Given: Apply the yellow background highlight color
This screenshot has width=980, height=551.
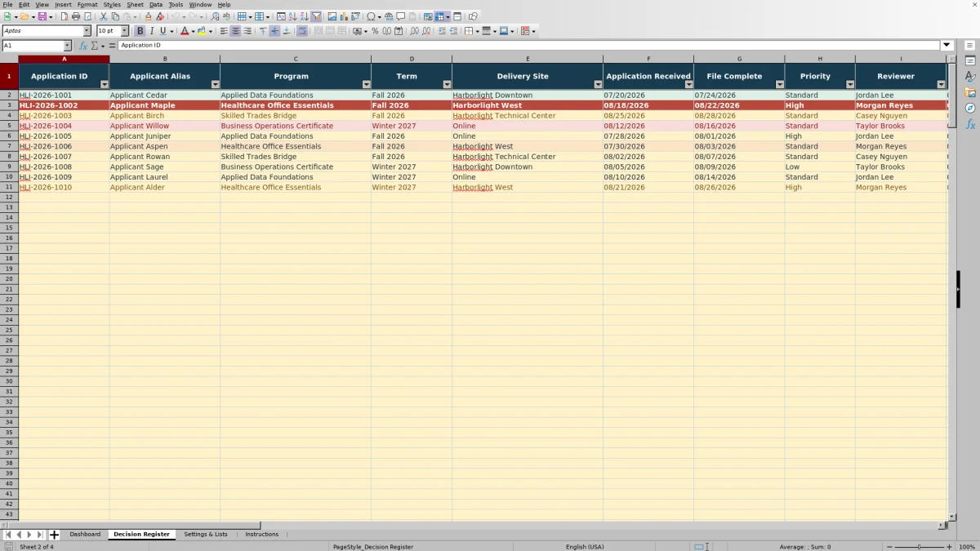Looking at the screenshot, I should click(201, 31).
